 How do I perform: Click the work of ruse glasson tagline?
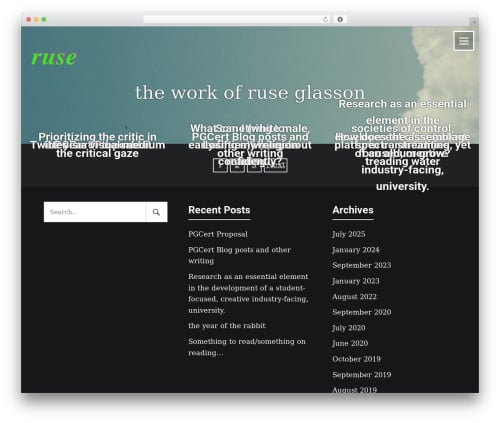point(250,92)
